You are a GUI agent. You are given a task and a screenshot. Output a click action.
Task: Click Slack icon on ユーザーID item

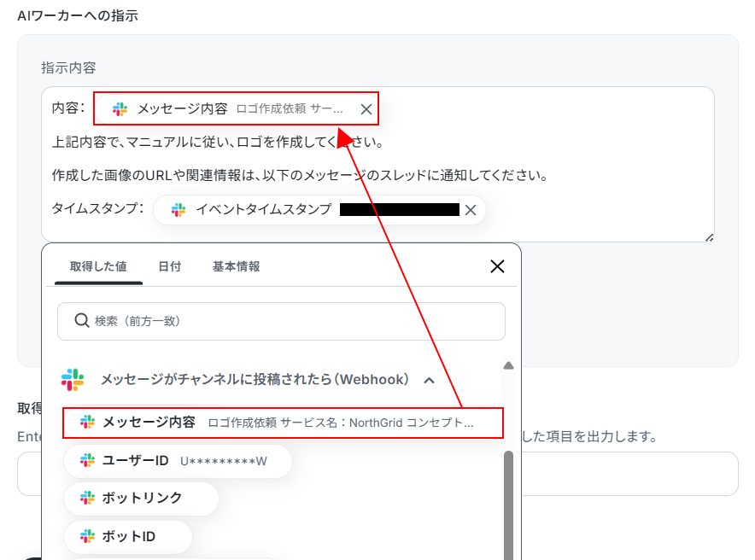pyautogui.click(x=87, y=460)
